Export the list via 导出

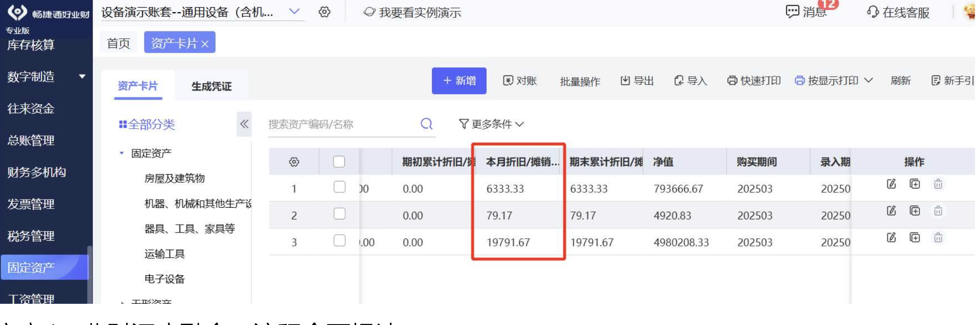click(637, 81)
